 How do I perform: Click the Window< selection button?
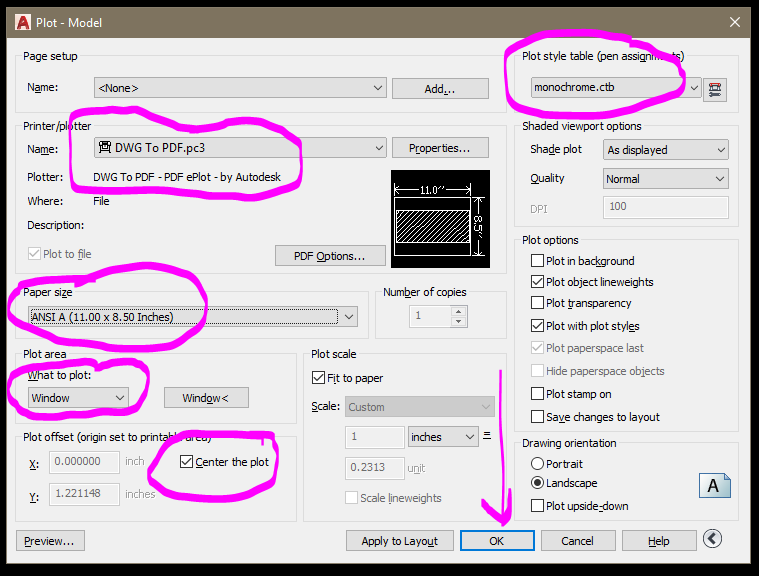[x=206, y=398]
